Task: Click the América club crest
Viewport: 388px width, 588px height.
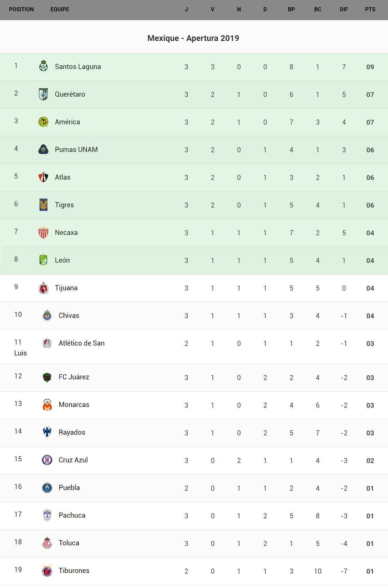Action: click(x=43, y=122)
